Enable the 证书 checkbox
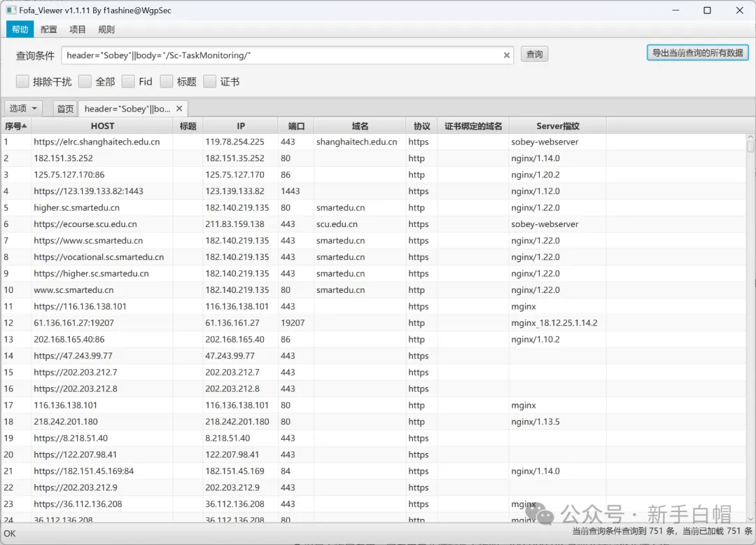Viewport: 756px width, 545px height. tap(210, 82)
